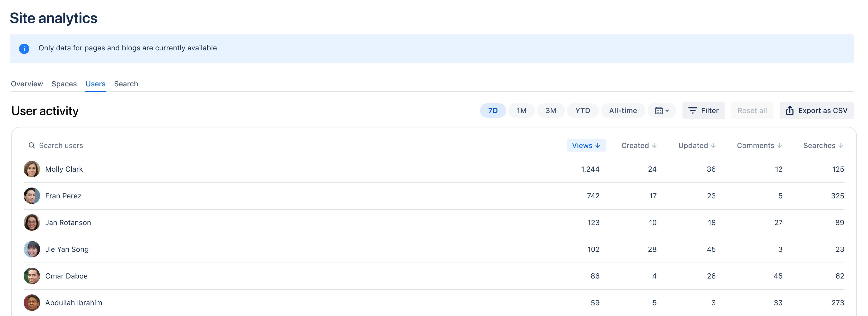Viewport: 868px width, 316px height.
Task: Click the name Molly Clark
Action: 64,169
